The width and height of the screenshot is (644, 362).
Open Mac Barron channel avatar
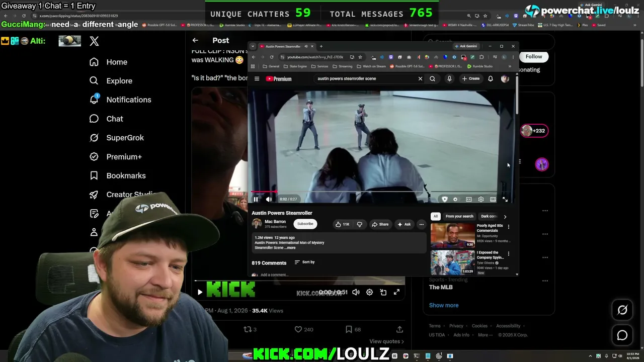click(x=257, y=224)
